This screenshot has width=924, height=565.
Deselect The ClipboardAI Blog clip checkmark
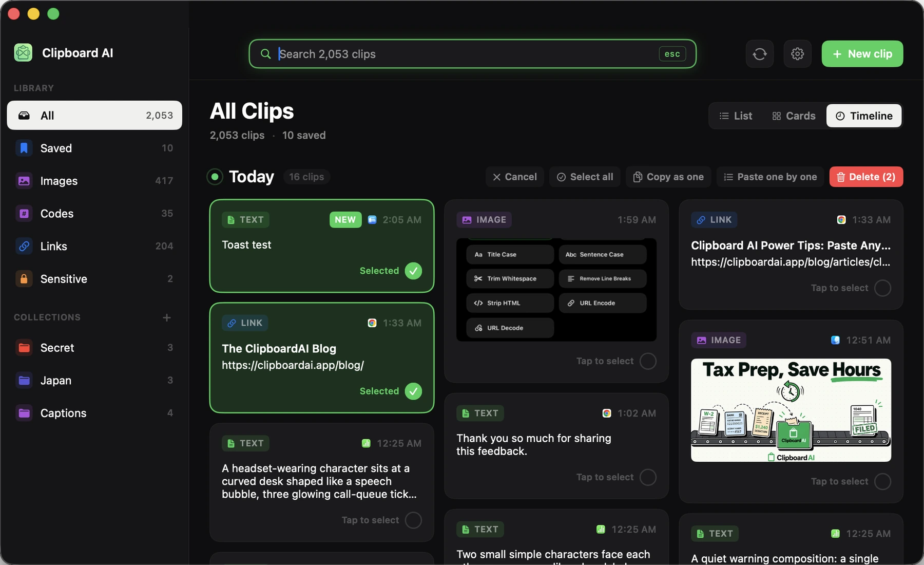tap(413, 391)
